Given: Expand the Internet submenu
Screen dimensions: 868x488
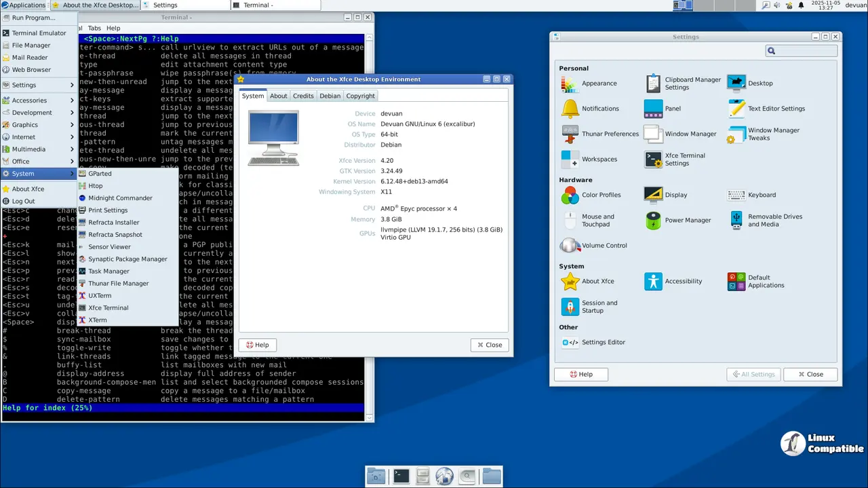Looking at the screenshot, I should click(24, 137).
